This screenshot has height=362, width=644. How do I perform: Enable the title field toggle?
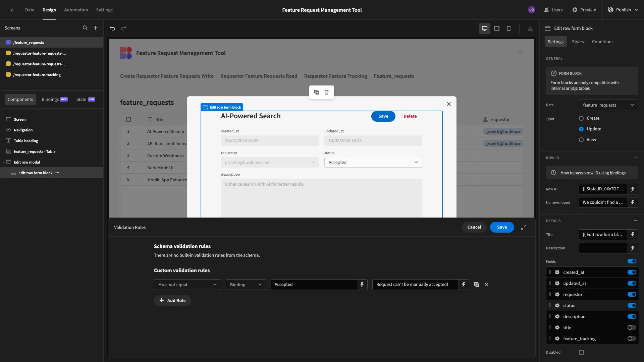(x=632, y=327)
